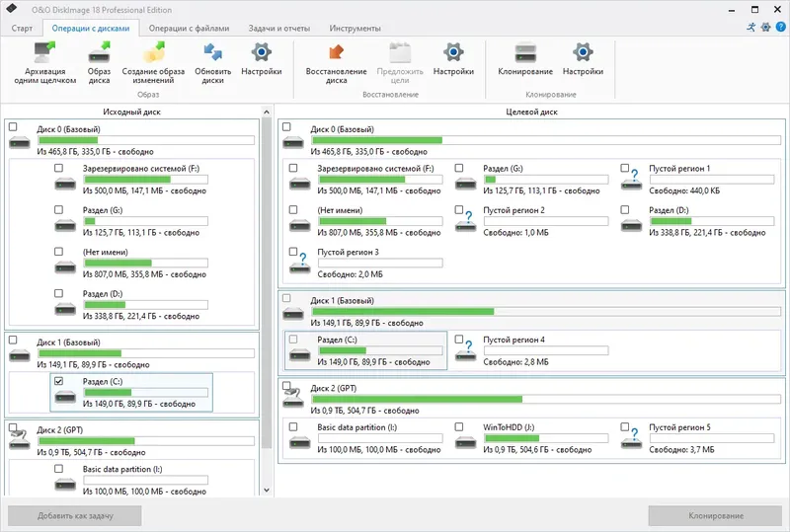Click target Диск 2 (GPT) drive icon
The width and height of the screenshot is (790, 532).
[293, 398]
